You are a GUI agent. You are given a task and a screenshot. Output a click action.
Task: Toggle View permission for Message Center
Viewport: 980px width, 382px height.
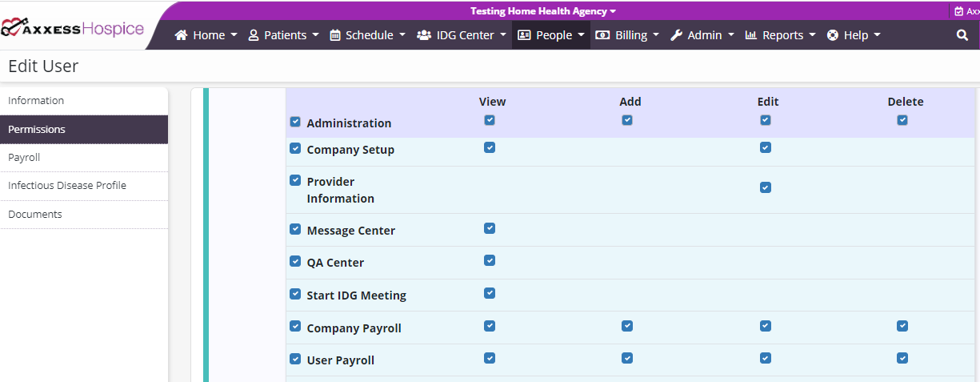tap(490, 228)
